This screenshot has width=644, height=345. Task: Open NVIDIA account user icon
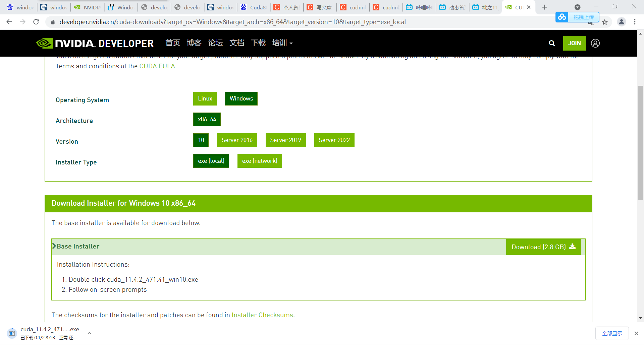[x=595, y=43]
